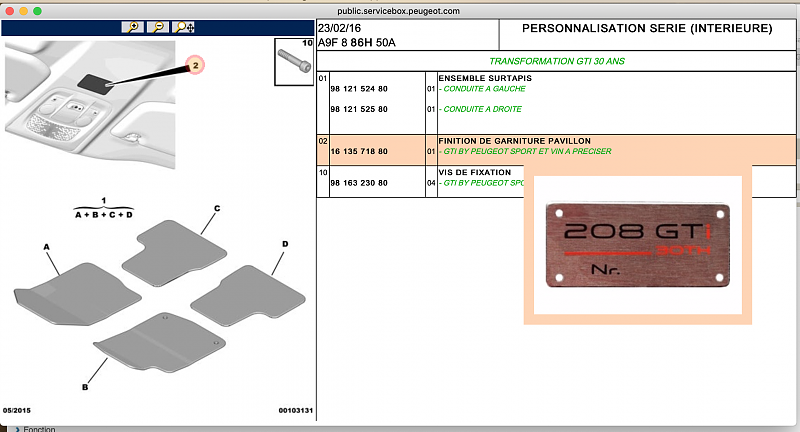The width and height of the screenshot is (800, 432).
Task: Click the diagram code 00103131
Action: [295, 410]
